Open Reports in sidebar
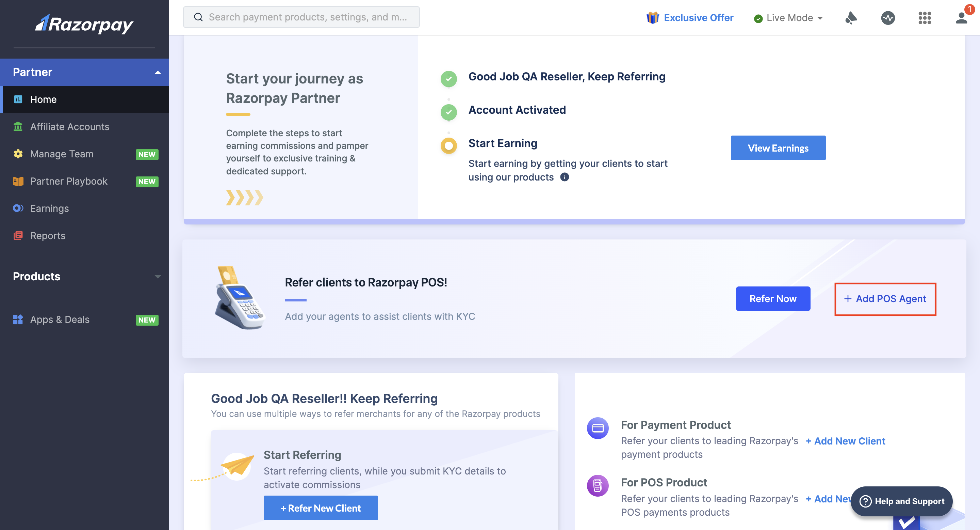 (48, 235)
